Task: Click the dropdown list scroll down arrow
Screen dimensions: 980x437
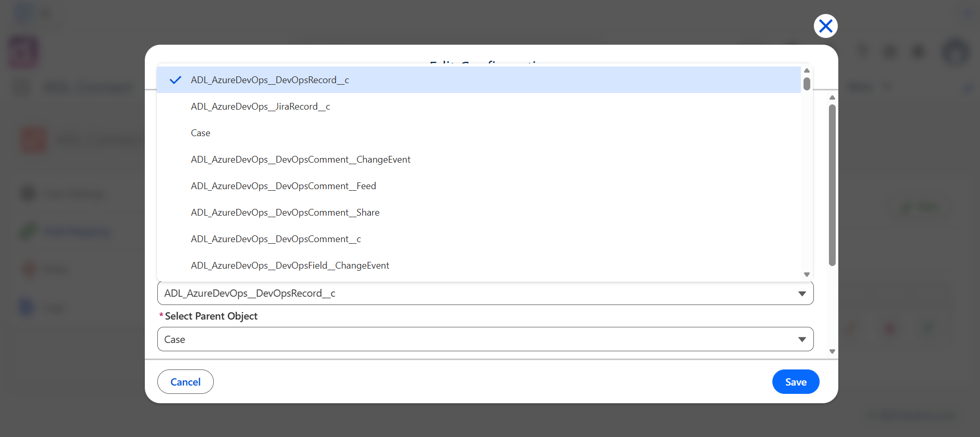Action: [807, 274]
